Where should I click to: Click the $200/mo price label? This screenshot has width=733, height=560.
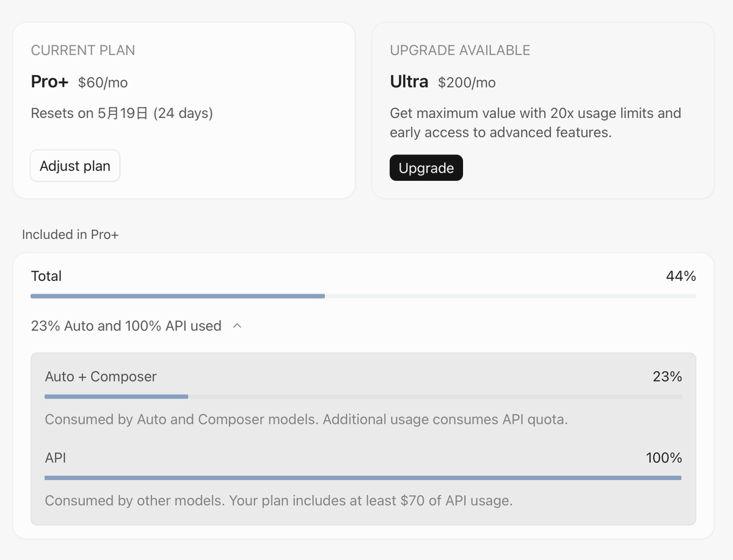[x=467, y=82]
